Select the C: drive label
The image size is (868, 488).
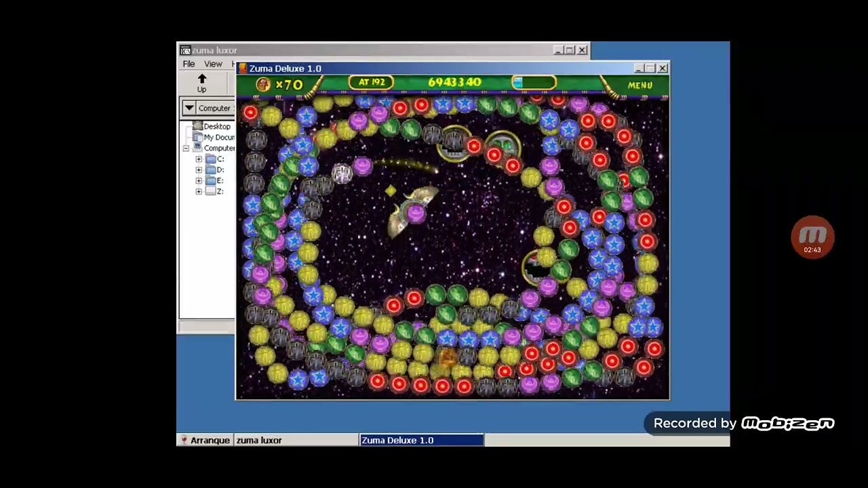(x=220, y=159)
